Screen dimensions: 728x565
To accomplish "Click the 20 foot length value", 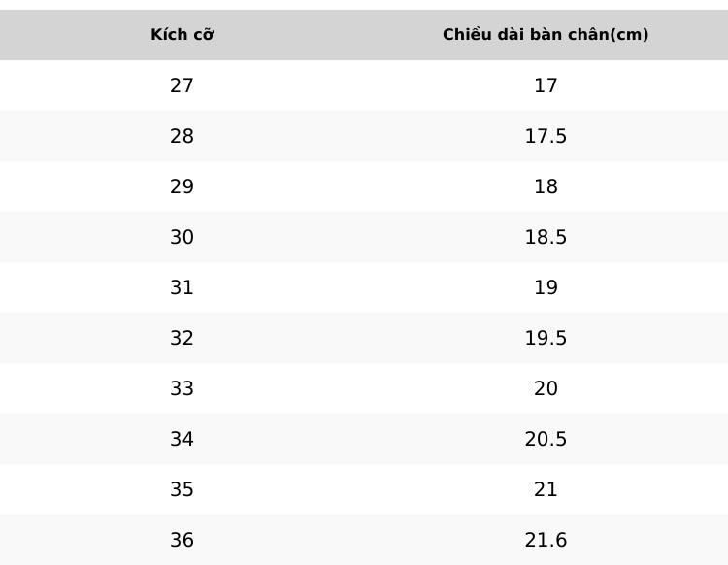I will [x=546, y=388].
